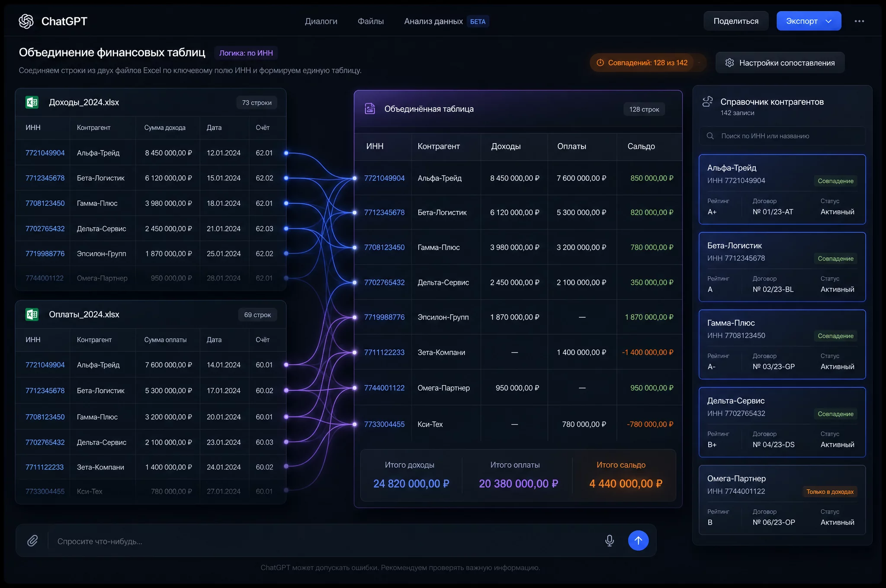Click the 128 строк badge
The height and width of the screenshot is (588, 886).
[644, 109]
